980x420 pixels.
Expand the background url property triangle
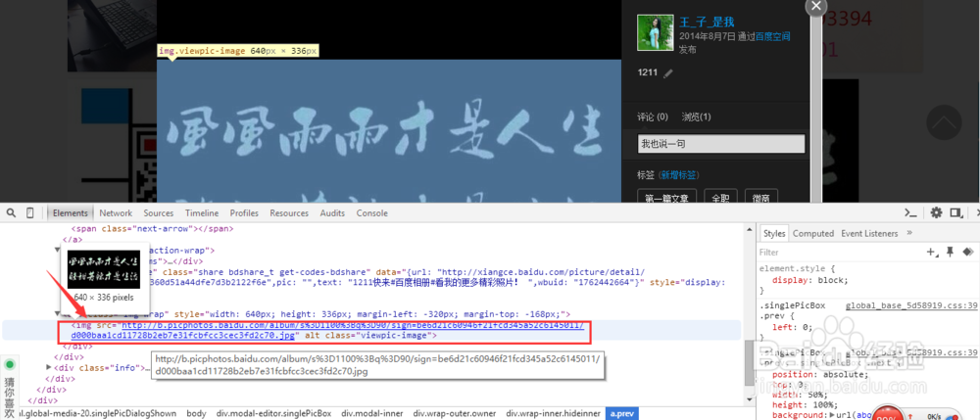[x=831, y=415]
